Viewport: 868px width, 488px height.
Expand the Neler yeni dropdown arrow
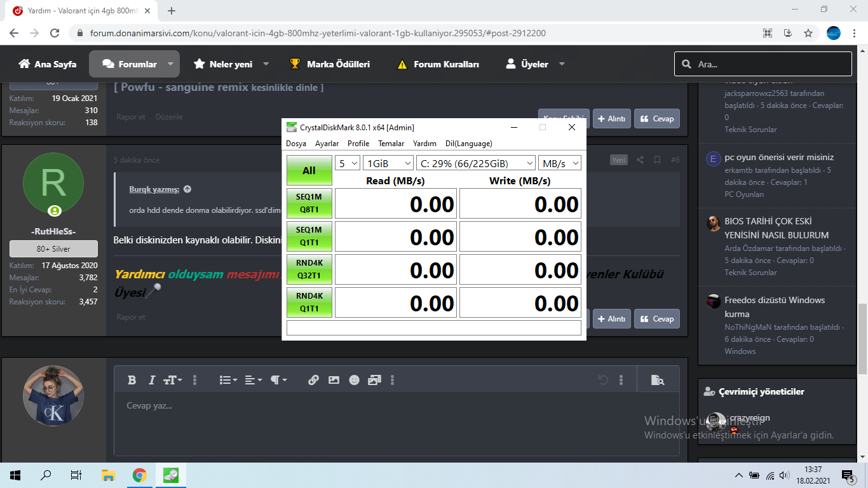tap(266, 64)
